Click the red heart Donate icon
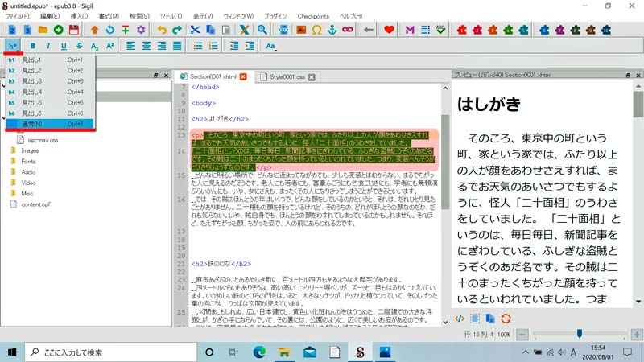The height and width of the screenshot is (362, 644). click(389, 30)
